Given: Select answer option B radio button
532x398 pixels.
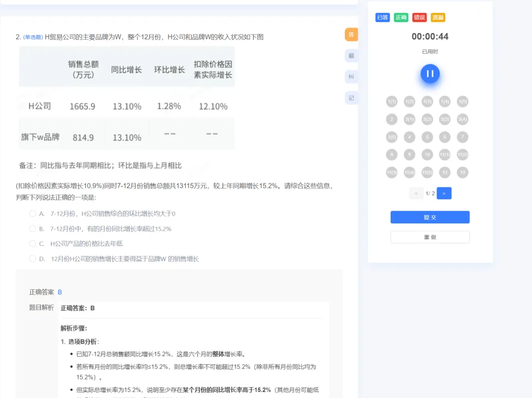Looking at the screenshot, I should point(33,228).
